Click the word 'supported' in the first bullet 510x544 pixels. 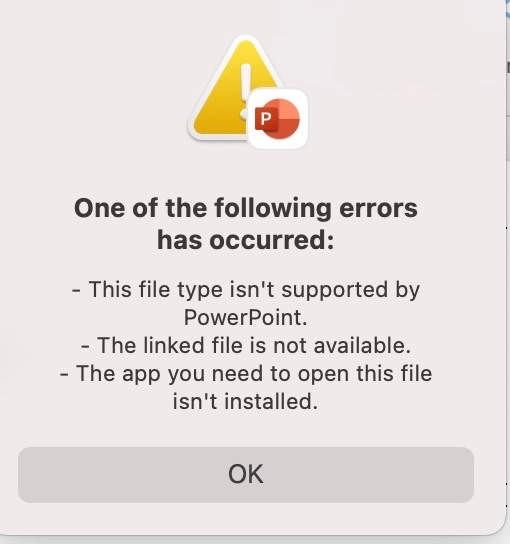click(334, 290)
